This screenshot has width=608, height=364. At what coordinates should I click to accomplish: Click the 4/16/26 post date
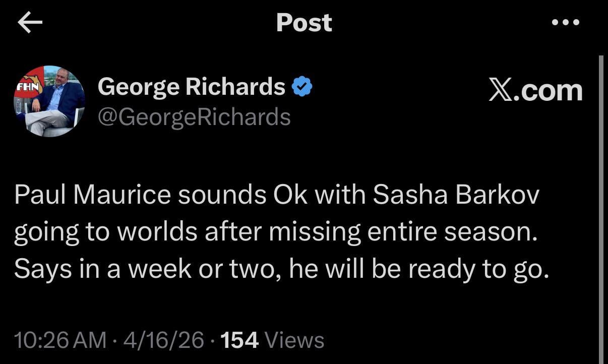[x=163, y=340]
